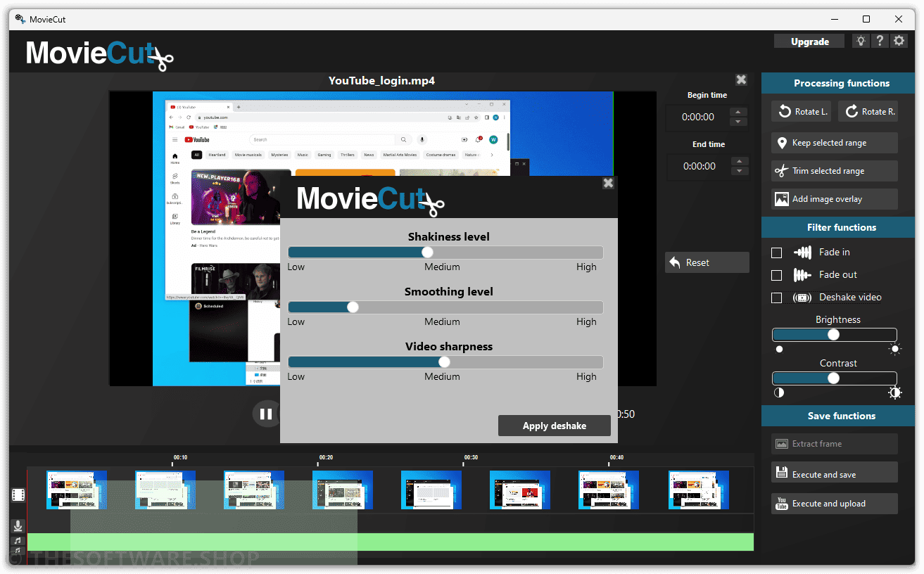
Task: Click the green audio track bar
Action: click(x=391, y=542)
